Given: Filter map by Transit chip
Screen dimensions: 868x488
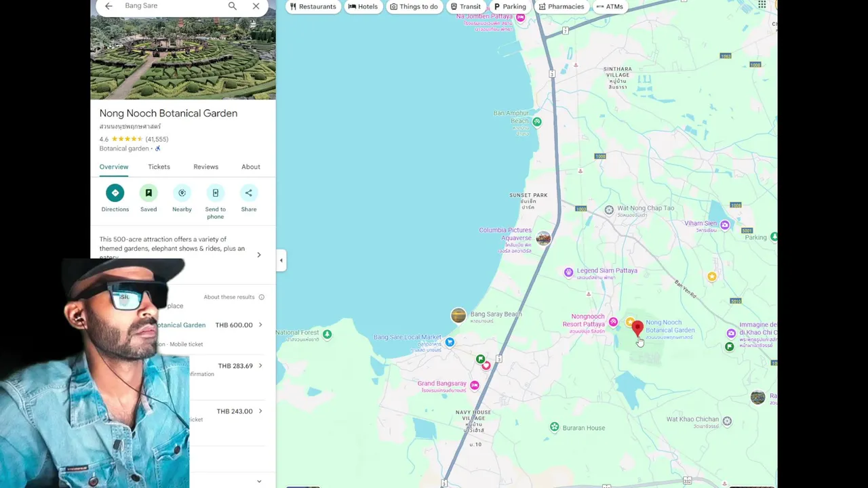Looking at the screenshot, I should tap(465, 7).
